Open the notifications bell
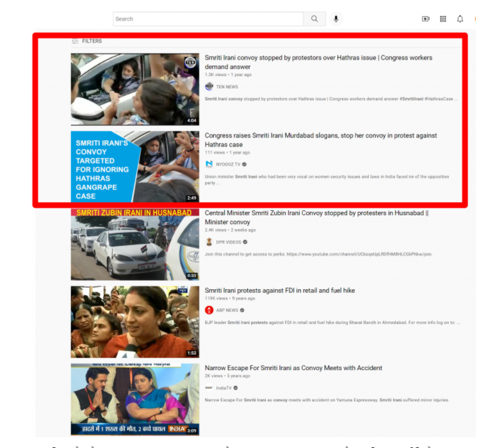488x448 pixels. pos(460,19)
